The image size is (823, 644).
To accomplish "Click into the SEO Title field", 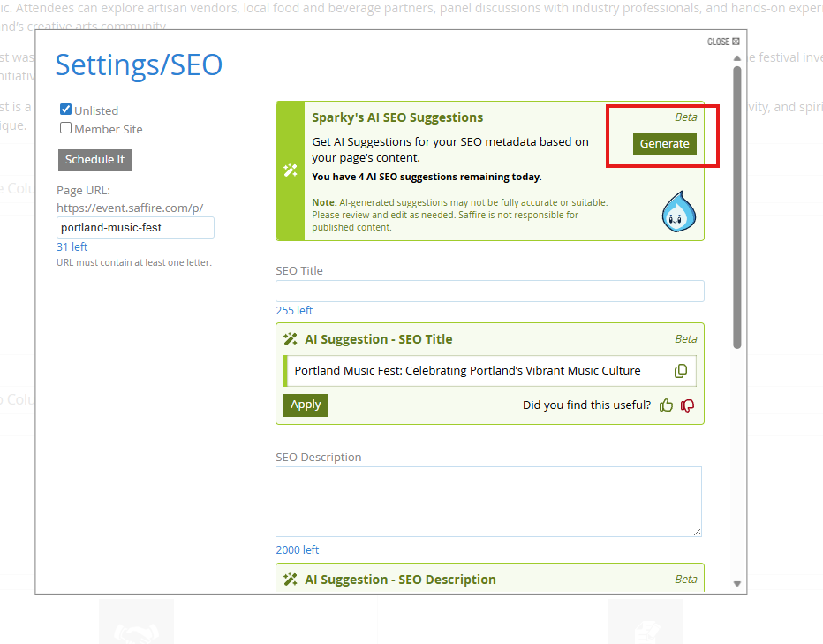I will 490,291.
